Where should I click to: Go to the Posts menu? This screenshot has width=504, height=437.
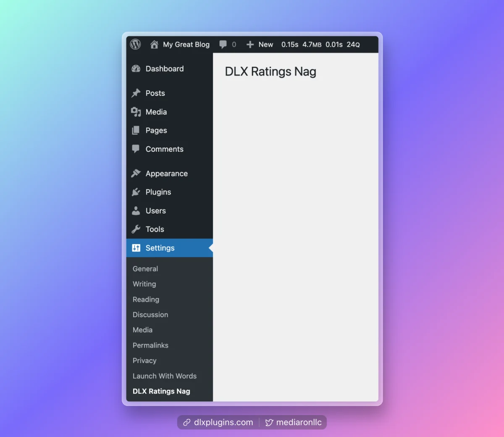(170, 93)
